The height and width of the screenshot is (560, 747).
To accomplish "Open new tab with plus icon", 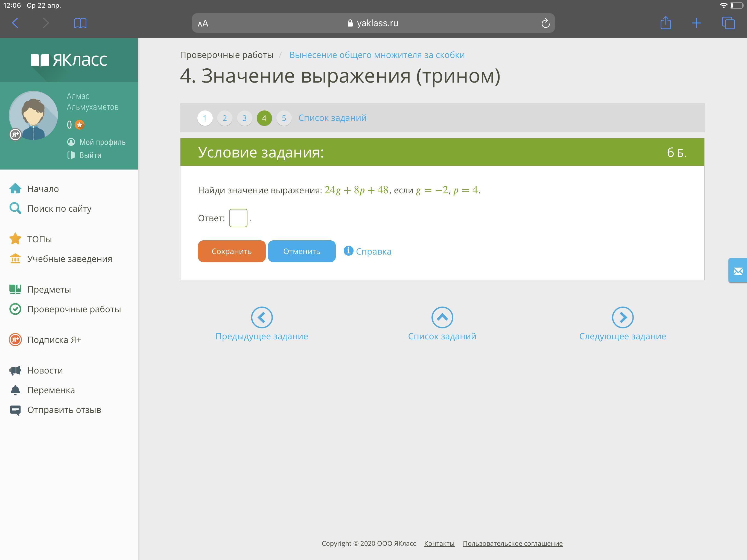I will click(x=696, y=23).
